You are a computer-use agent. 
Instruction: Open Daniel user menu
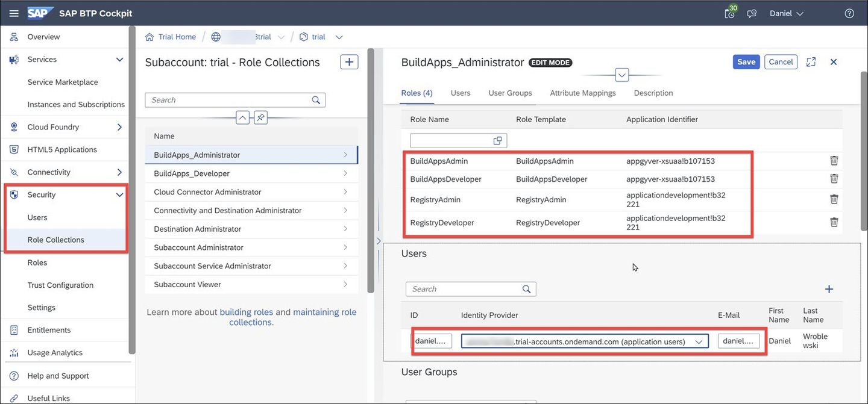pyautogui.click(x=787, y=13)
